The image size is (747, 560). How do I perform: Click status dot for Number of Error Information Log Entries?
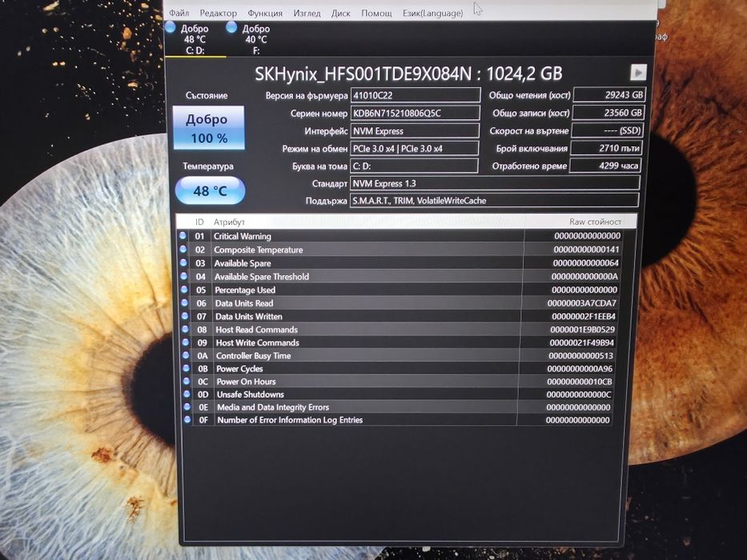click(x=187, y=419)
